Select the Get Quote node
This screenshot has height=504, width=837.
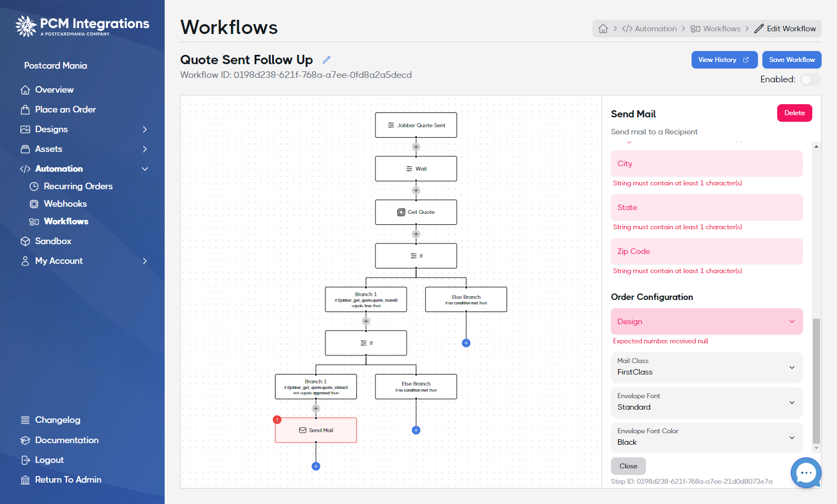(416, 212)
